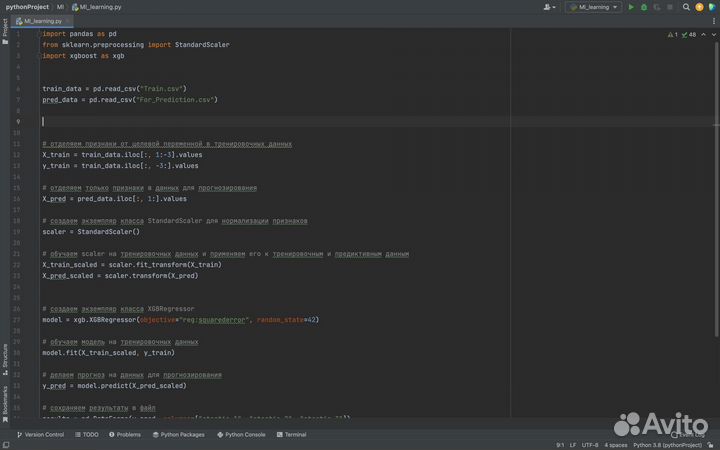Open the Bookmarks tool window sidebar button

tap(5, 404)
